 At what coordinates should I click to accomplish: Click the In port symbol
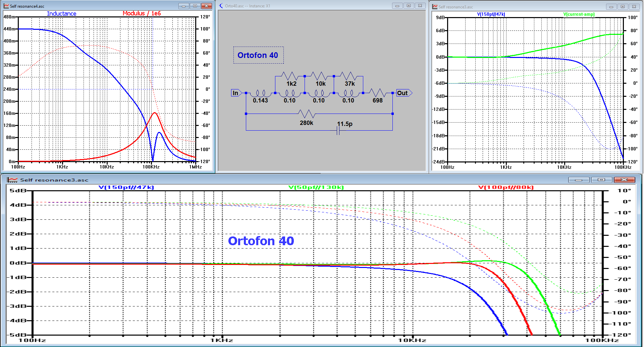click(x=236, y=93)
